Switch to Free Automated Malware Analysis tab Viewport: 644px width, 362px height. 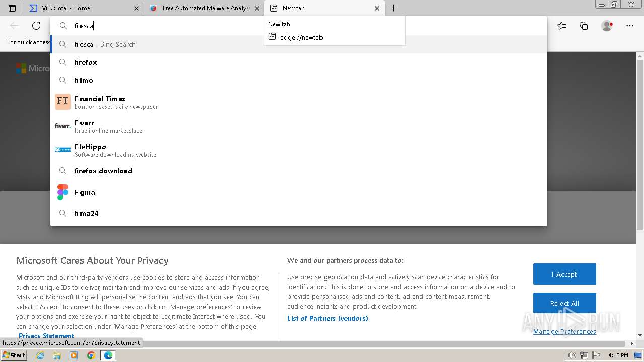[x=204, y=8]
